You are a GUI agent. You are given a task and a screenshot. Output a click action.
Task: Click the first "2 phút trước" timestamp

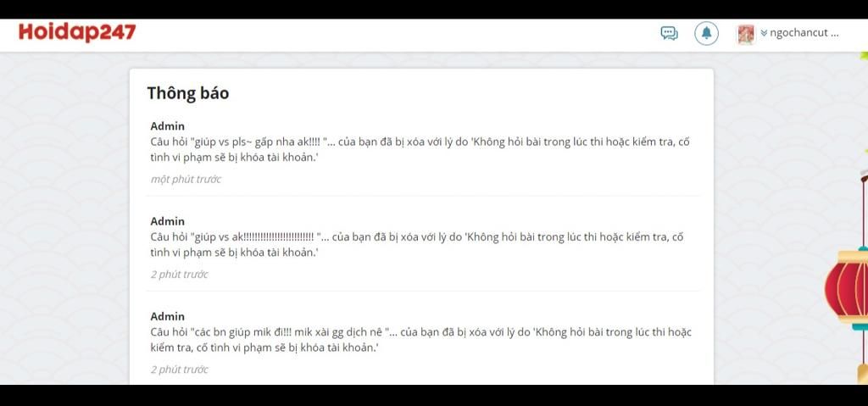tap(180, 274)
